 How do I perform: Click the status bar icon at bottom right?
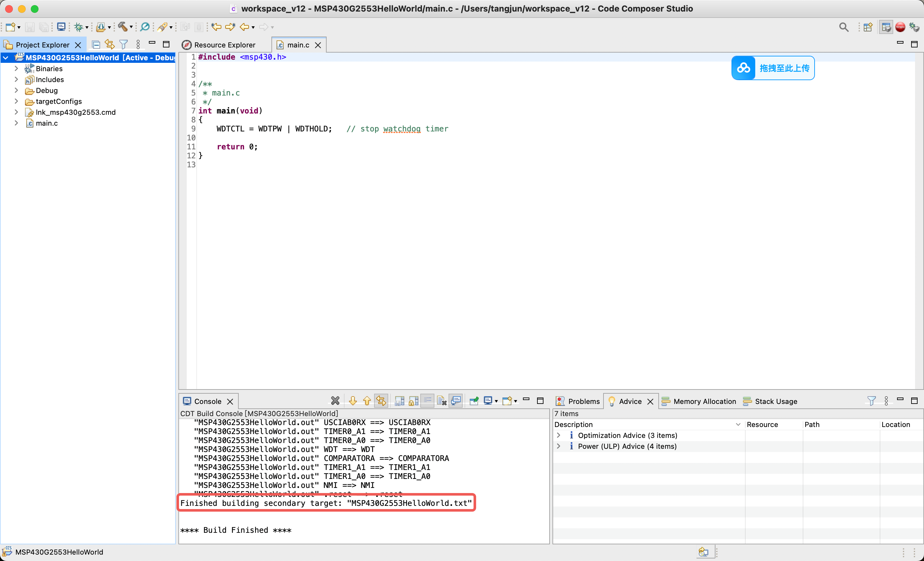[x=704, y=552]
